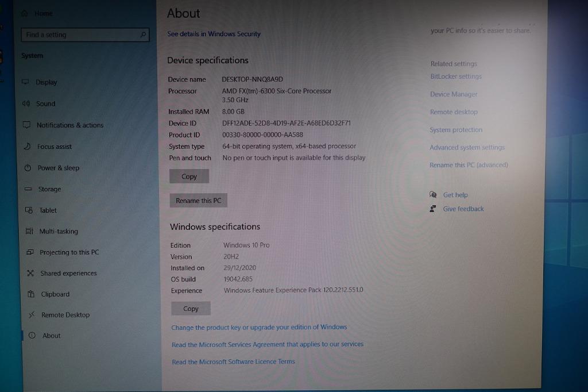The width and height of the screenshot is (588, 392).
Task: Select the Windows 10 Pro edition text
Action: 246,245
